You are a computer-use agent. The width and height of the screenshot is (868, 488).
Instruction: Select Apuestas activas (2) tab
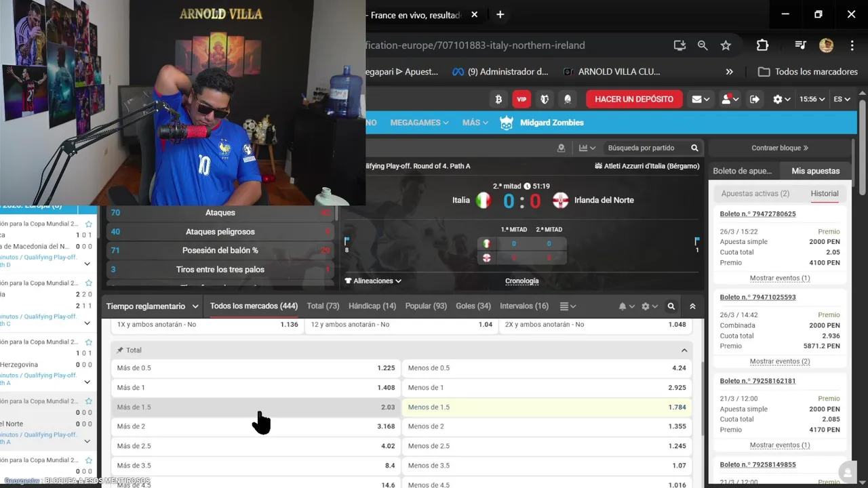point(755,194)
